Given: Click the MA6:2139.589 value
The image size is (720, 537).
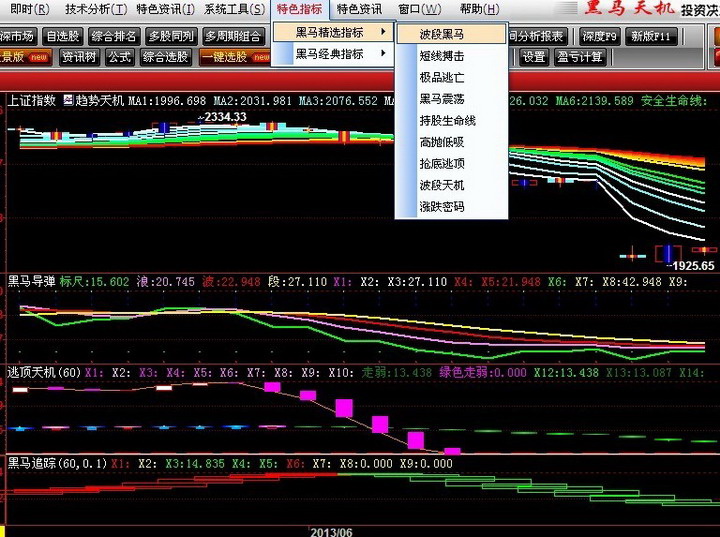Looking at the screenshot, I should pyautogui.click(x=594, y=101).
